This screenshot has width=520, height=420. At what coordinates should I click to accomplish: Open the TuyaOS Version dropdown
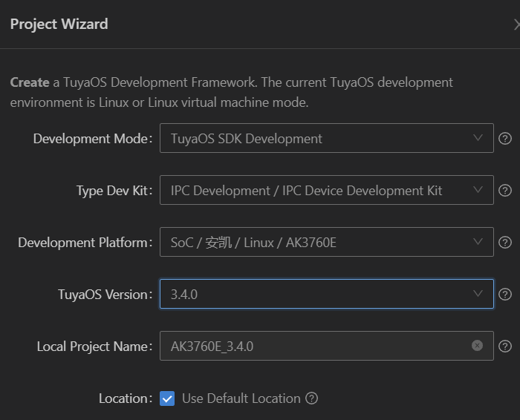(327, 294)
